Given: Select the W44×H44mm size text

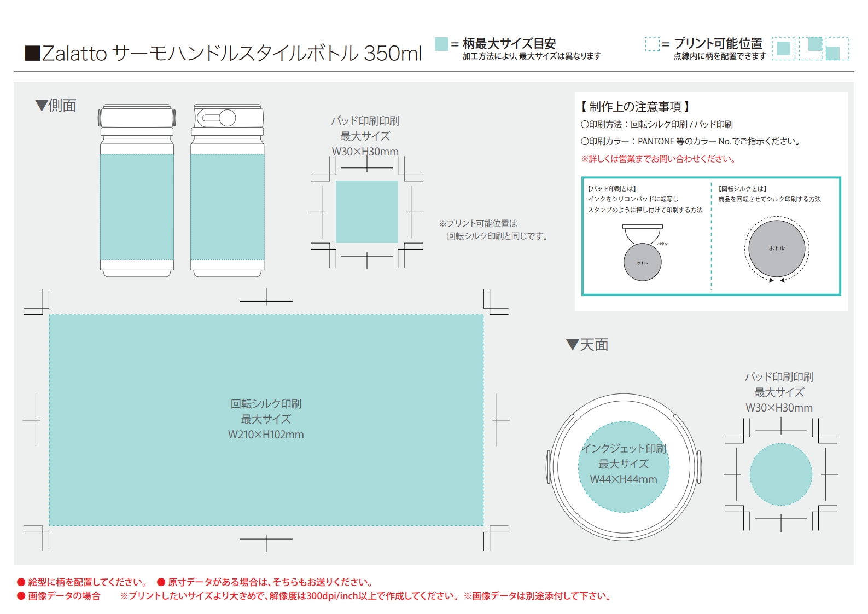Looking at the screenshot, I should (624, 479).
